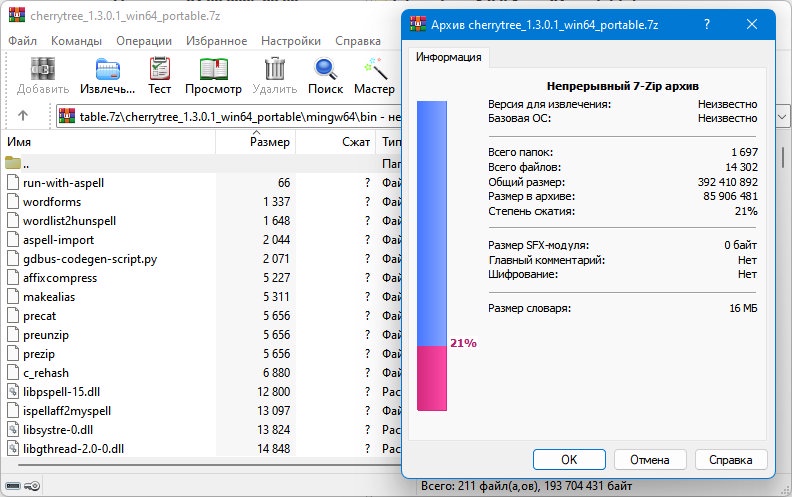Click size value 13 097
This screenshot has height=497, width=792.
[x=273, y=411]
